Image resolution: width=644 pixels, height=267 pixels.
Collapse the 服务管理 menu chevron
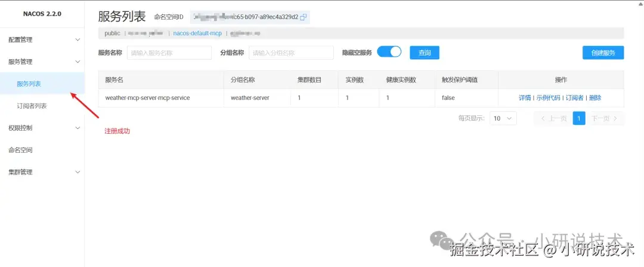coord(78,62)
